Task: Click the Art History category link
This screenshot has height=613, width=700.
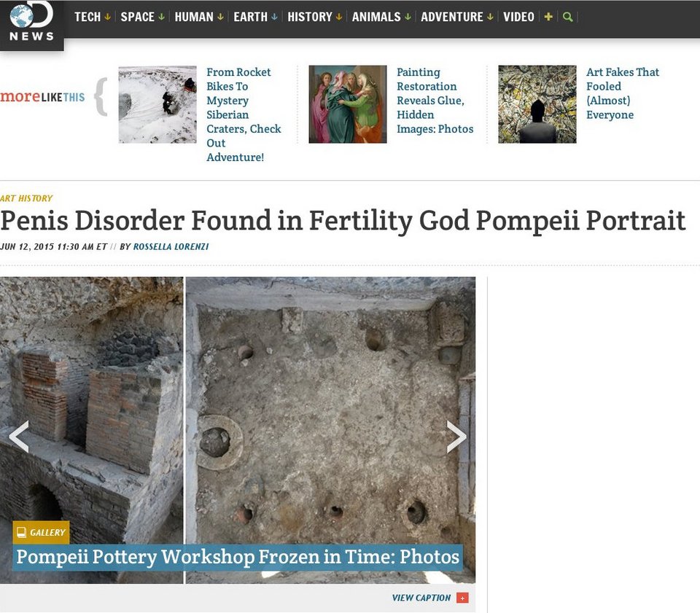Action: pos(26,198)
